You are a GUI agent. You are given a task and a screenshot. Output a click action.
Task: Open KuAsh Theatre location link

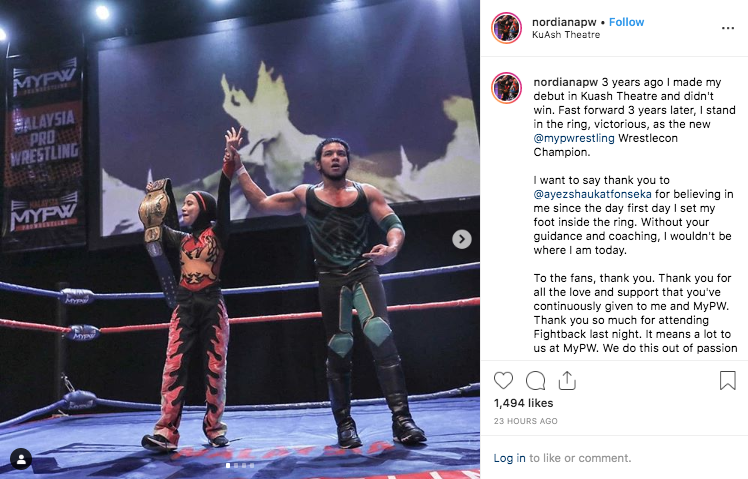(566, 35)
